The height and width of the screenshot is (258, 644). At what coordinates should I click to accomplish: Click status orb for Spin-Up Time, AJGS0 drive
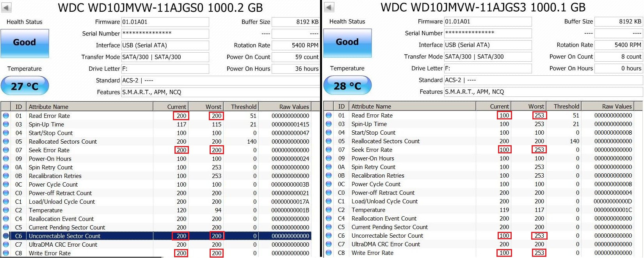click(x=6, y=124)
